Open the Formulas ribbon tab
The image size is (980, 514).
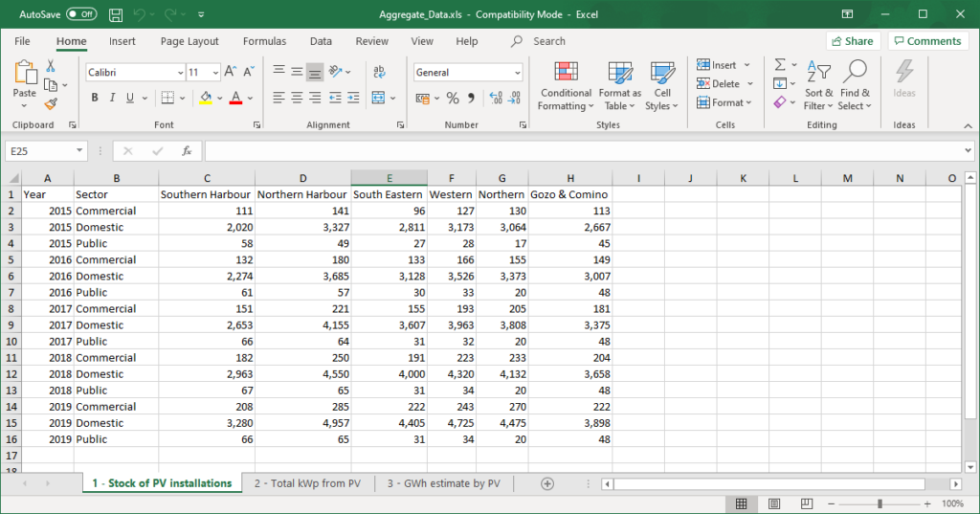[264, 41]
